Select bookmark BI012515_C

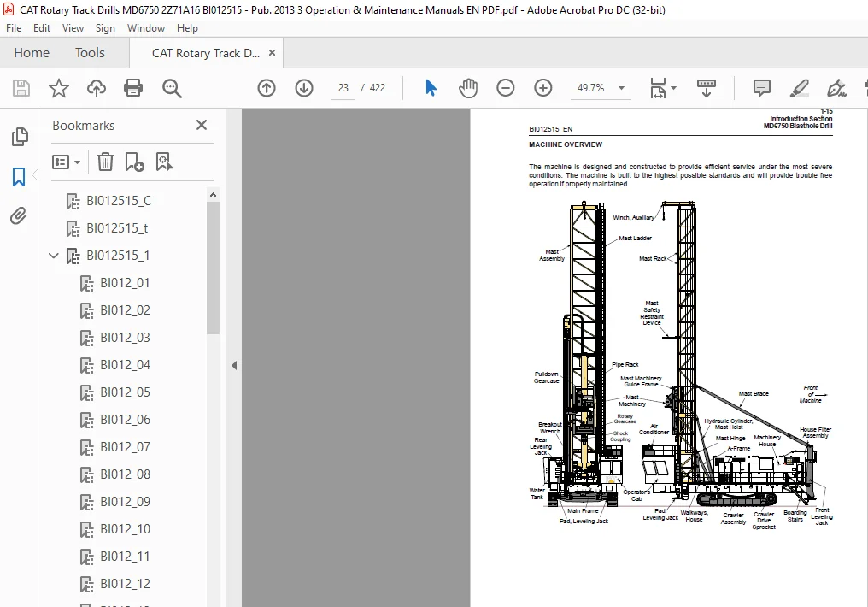click(x=119, y=201)
